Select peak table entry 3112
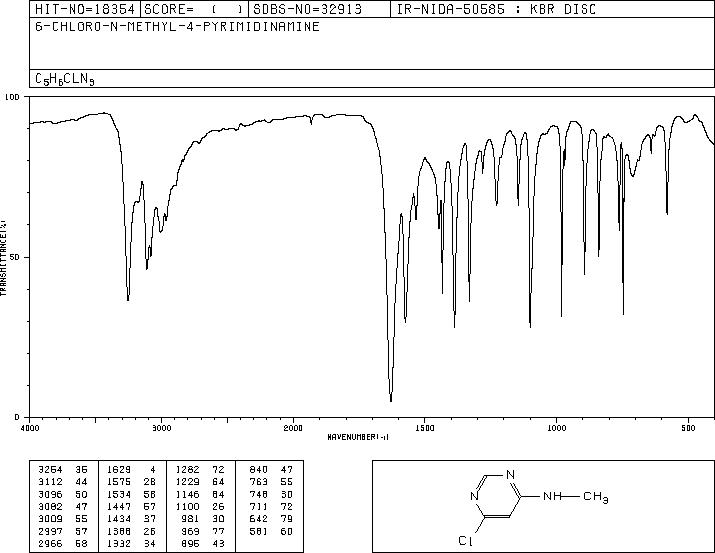The height and width of the screenshot is (553, 715). pos(50,482)
